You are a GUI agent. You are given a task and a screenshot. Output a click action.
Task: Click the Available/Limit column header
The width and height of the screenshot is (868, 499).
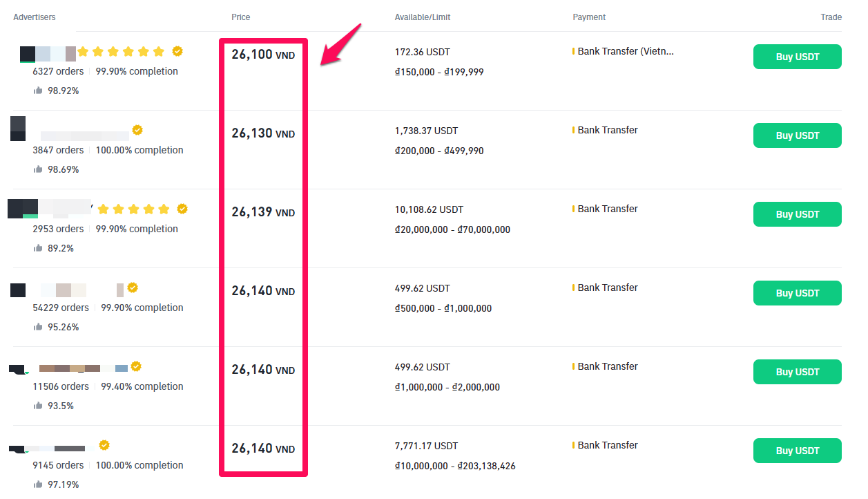[423, 17]
